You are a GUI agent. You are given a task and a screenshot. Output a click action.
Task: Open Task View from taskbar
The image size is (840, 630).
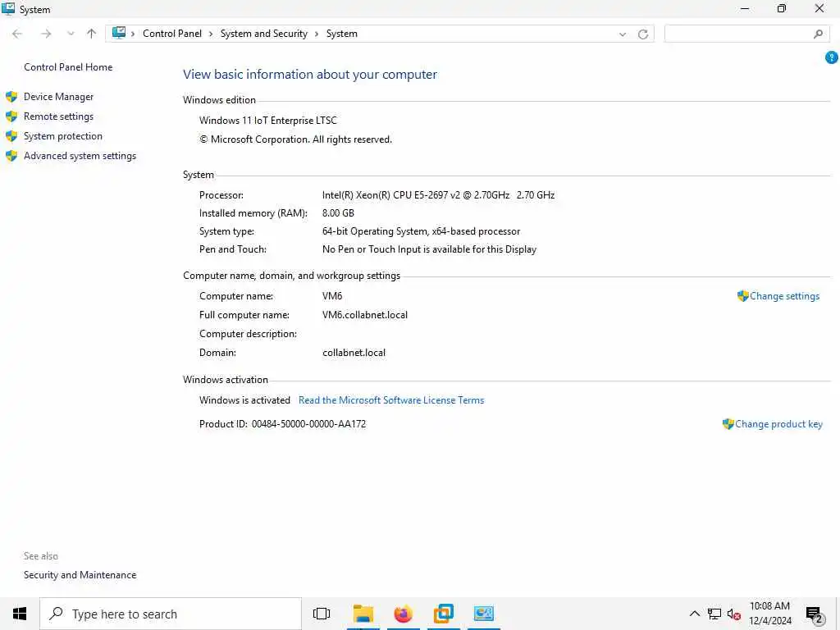pos(322,614)
